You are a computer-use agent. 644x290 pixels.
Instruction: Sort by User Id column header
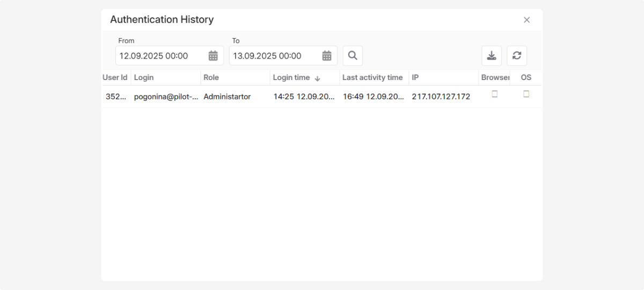tap(115, 77)
